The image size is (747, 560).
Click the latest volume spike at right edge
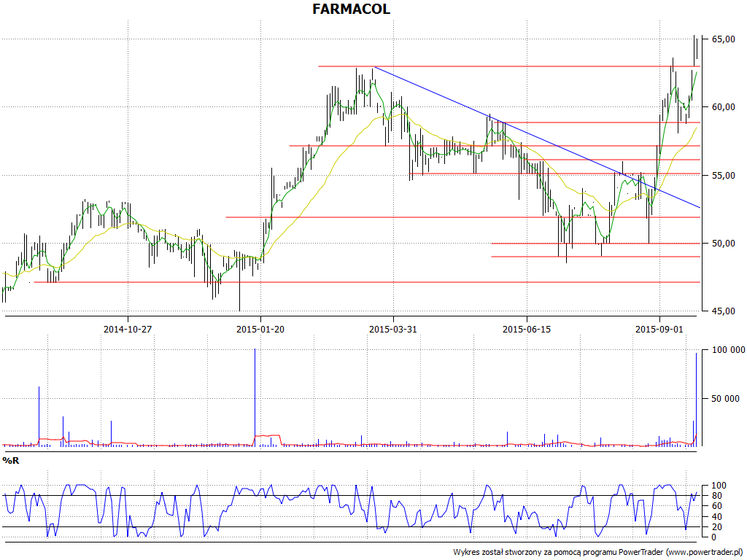[x=696, y=400]
